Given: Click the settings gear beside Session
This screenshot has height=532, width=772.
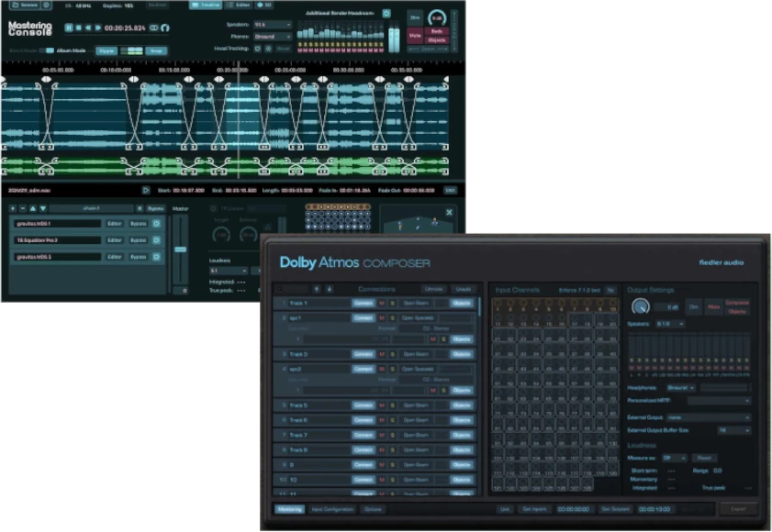Looking at the screenshot, I should coord(45,6).
